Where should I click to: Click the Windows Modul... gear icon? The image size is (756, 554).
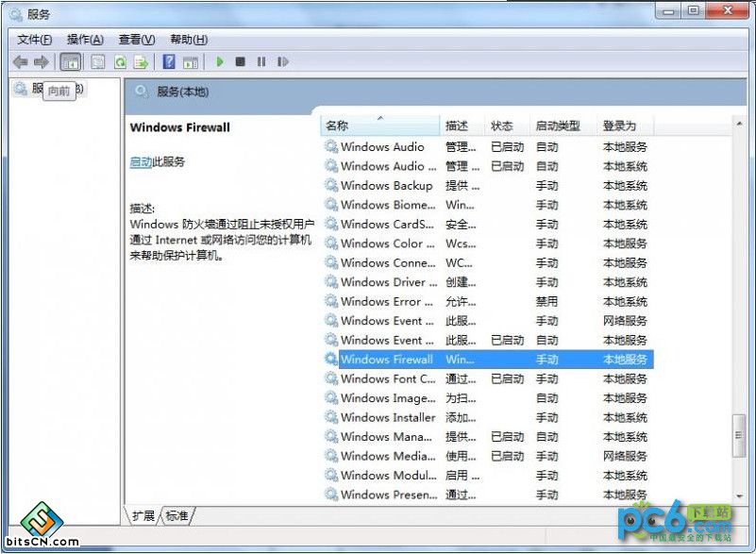(x=331, y=475)
